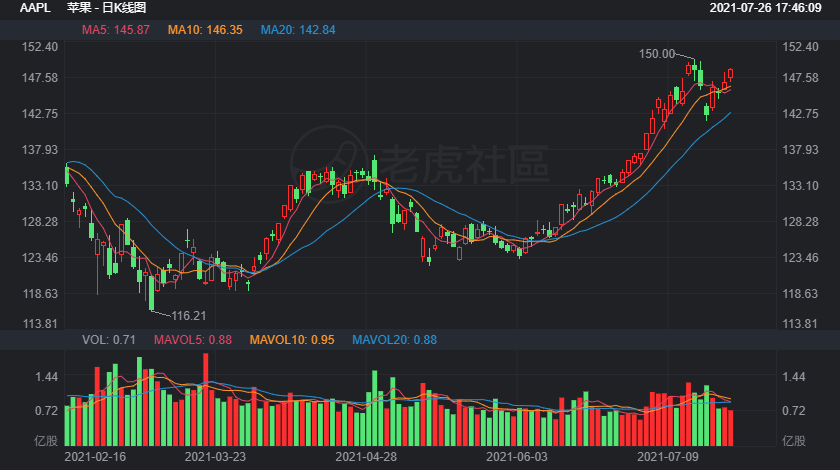Click the MAVOL5: 0.88 label
The width and height of the screenshot is (840, 470).
[193, 340]
